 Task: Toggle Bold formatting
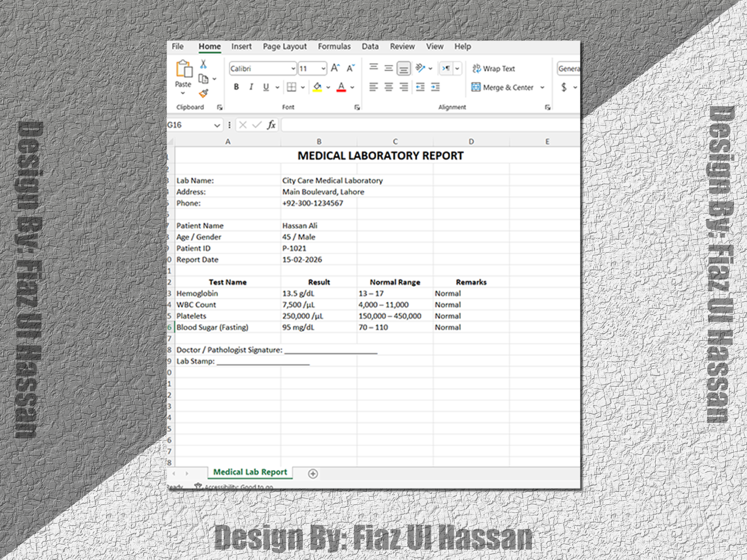click(236, 87)
